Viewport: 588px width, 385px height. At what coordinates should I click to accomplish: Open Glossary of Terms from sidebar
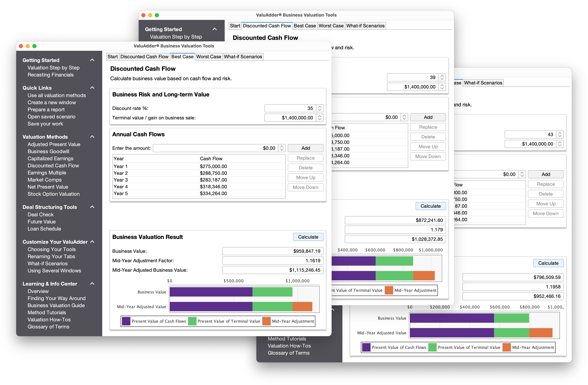point(48,326)
